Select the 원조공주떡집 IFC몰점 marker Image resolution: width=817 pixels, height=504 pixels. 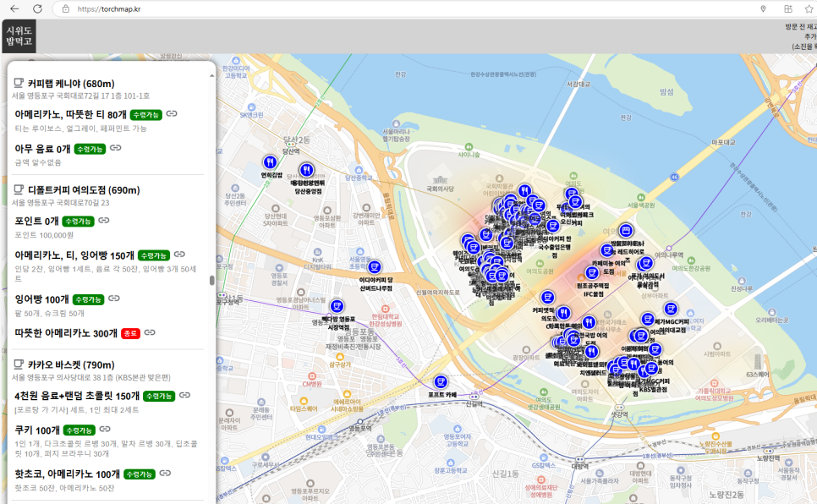(592, 272)
